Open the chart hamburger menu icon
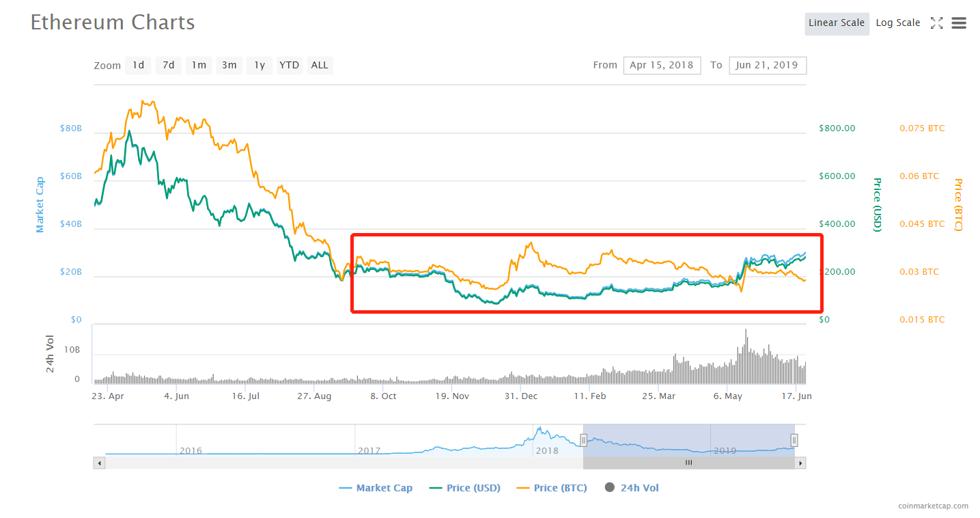The width and height of the screenshot is (980, 518). coord(959,23)
